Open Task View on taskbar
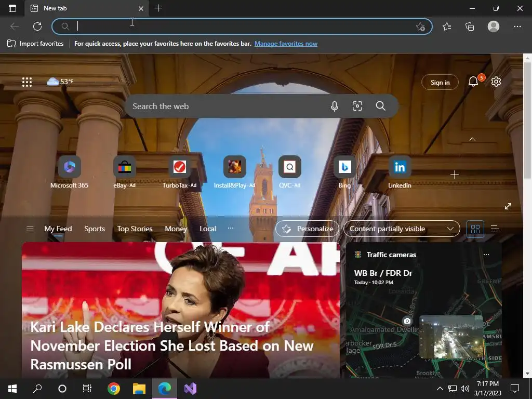 (x=87, y=389)
